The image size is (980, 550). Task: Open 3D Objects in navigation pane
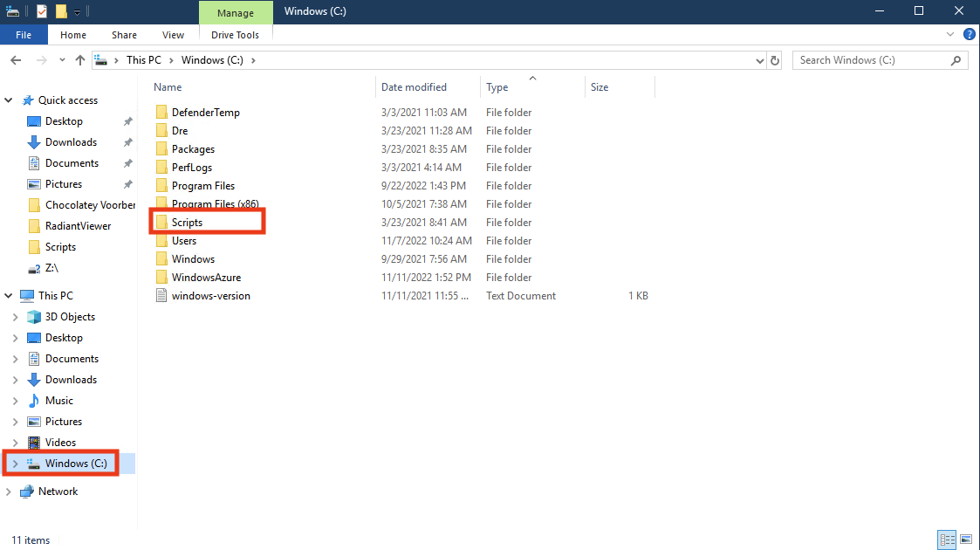70,317
